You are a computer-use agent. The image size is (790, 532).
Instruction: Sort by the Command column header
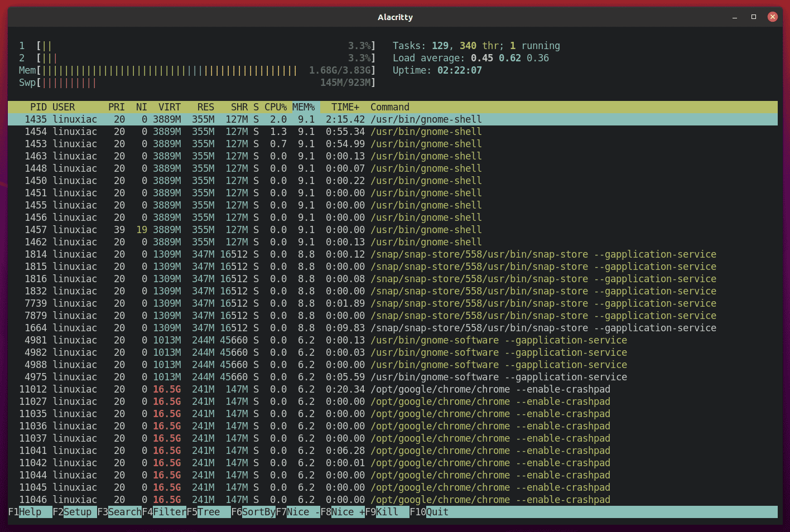pos(389,107)
